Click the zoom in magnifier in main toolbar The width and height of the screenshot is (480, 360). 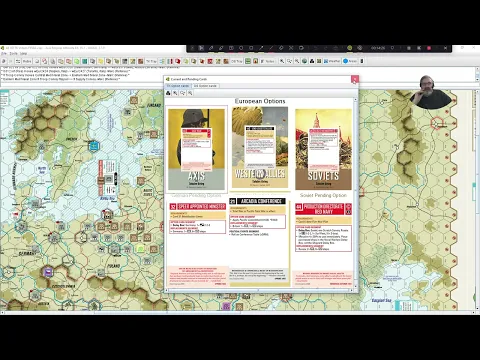pyautogui.click(x=282, y=61)
